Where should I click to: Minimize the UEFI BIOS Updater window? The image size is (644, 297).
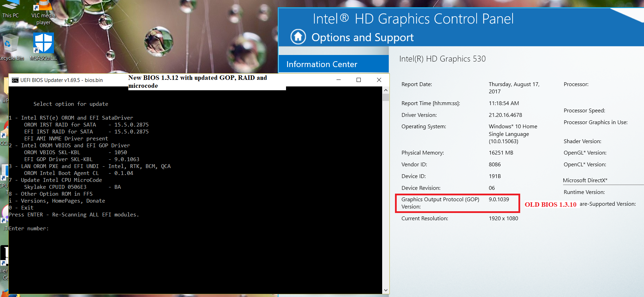point(339,80)
